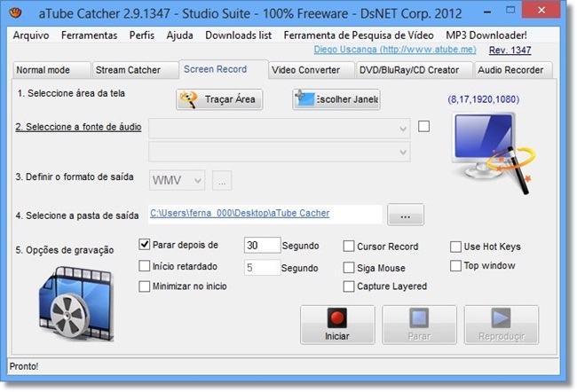
Task: Click the Parar stop button
Action: 419,325
